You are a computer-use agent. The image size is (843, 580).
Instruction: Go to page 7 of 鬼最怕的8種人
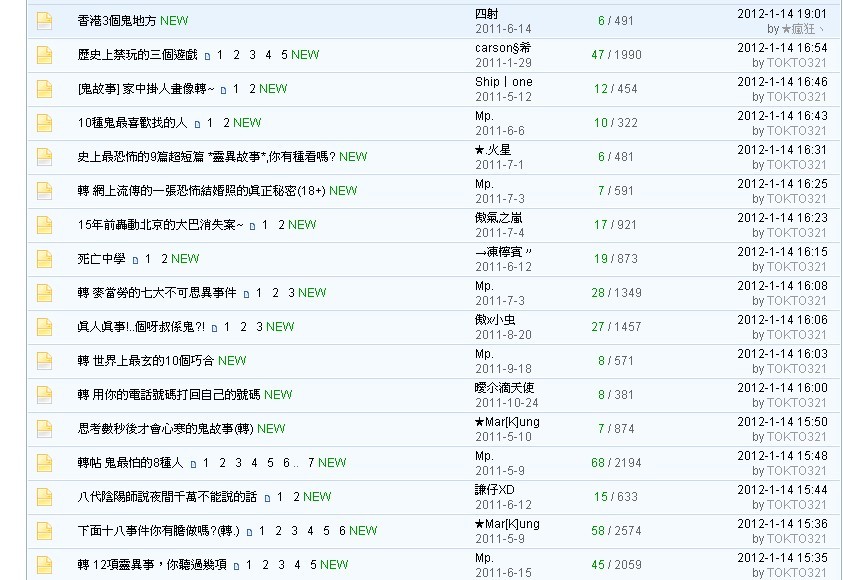pos(311,463)
